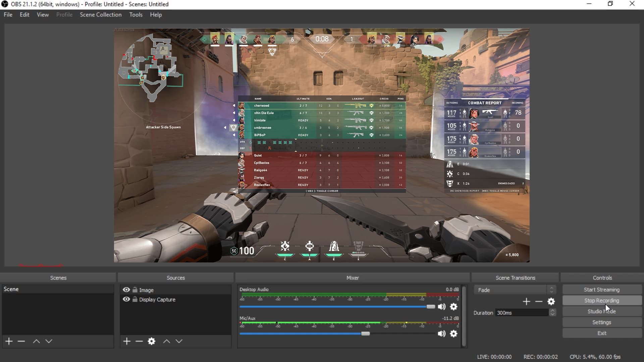Remove selected scene with minus icon
The height and width of the screenshot is (362, 644).
tap(21, 341)
